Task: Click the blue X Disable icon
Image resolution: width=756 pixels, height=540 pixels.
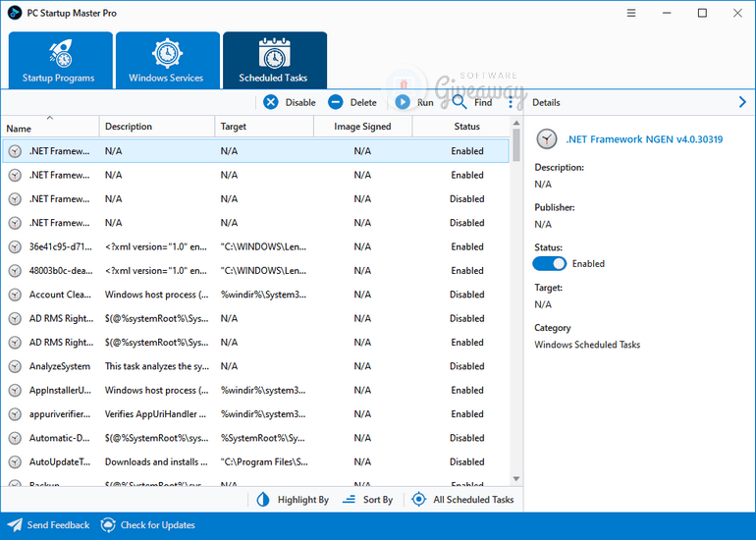Action: 271,102
